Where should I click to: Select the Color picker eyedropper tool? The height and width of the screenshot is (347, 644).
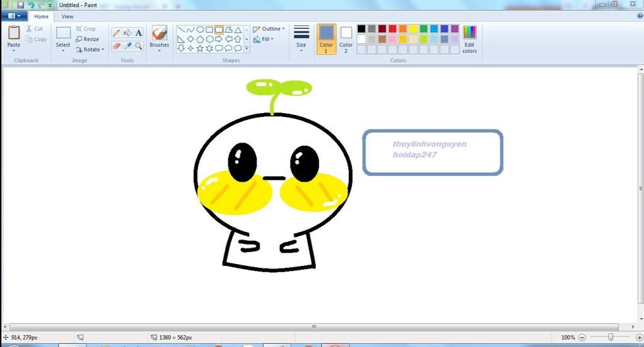pos(128,46)
